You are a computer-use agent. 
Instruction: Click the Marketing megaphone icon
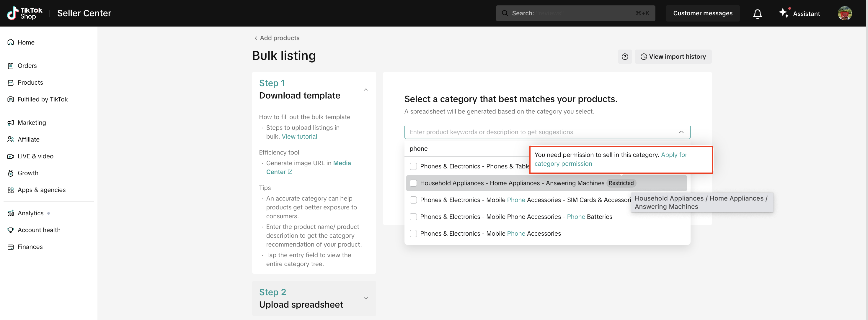pyautogui.click(x=11, y=122)
